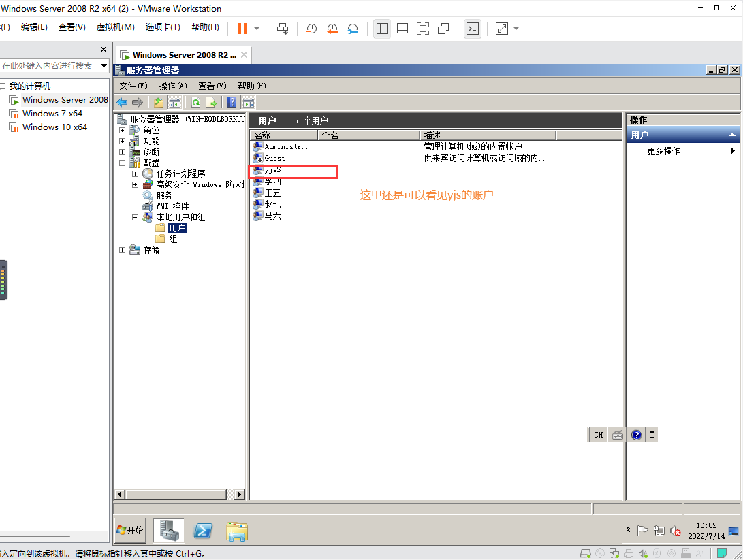Viewport: 743px width, 560px height.
Task: Select 服务 in the configuration tree
Action: pyautogui.click(x=164, y=195)
